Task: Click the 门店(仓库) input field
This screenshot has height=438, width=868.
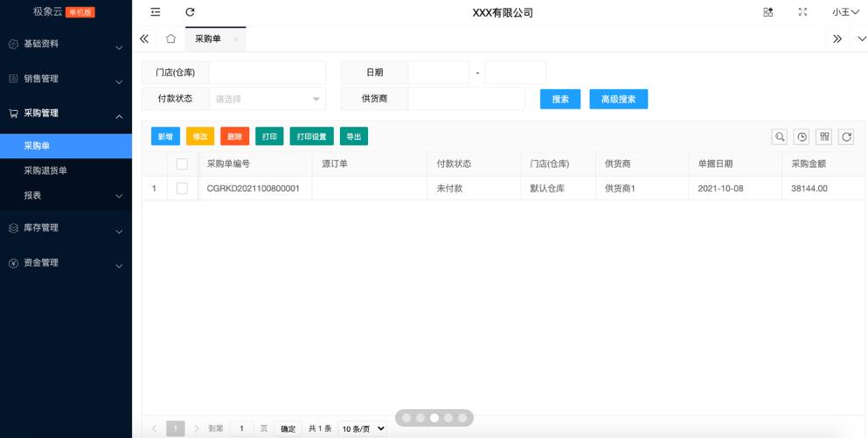Action: pos(267,73)
